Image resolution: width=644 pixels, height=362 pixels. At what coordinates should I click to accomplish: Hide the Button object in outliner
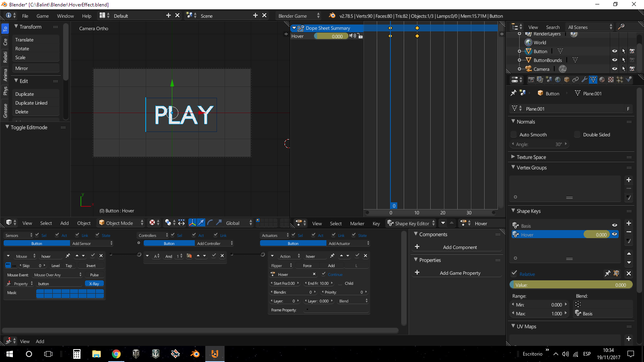tap(615, 51)
